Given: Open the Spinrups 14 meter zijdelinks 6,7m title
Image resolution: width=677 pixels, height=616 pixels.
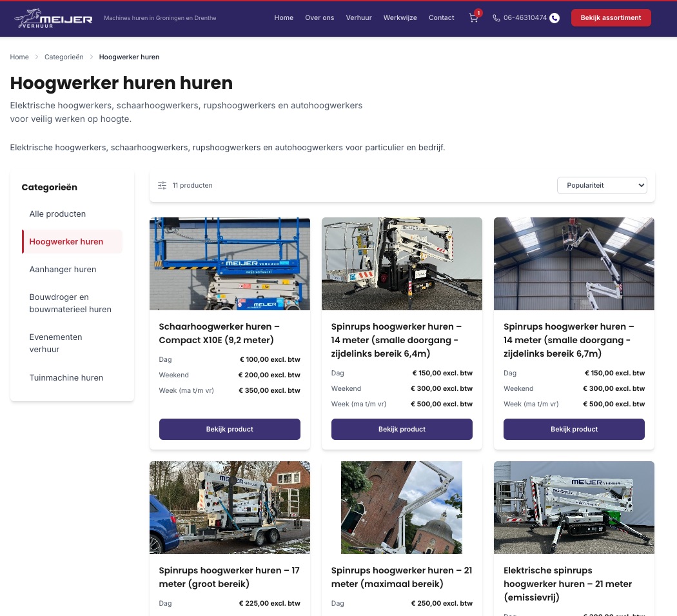Looking at the screenshot, I should (569, 340).
